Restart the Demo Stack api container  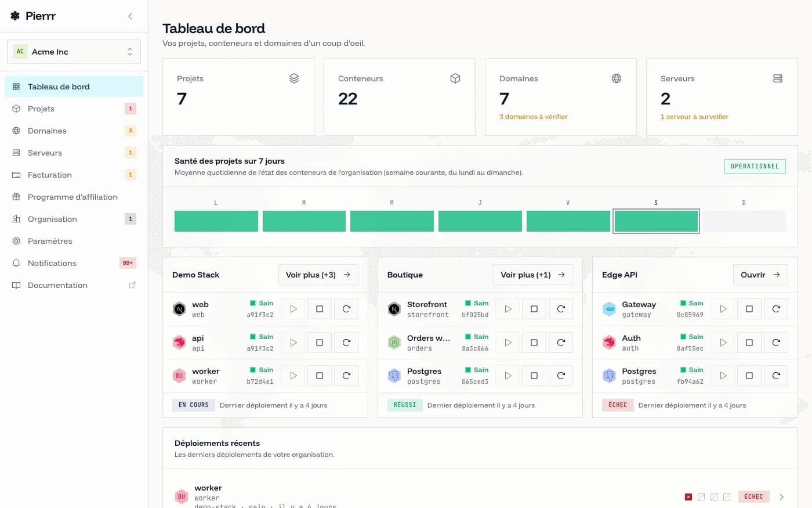[346, 343]
